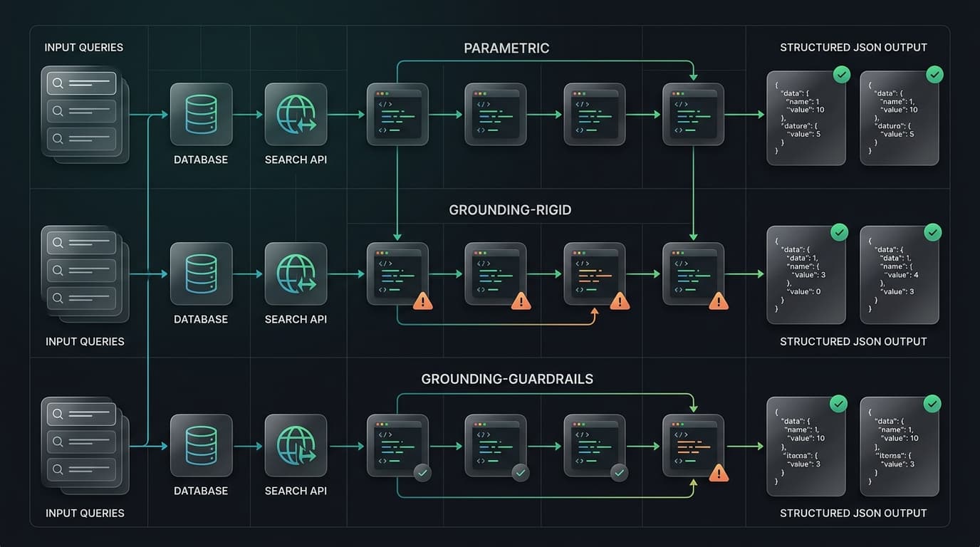Click middle search bar in Parametric input queries
Screen dimensions: 980x547
point(81,111)
